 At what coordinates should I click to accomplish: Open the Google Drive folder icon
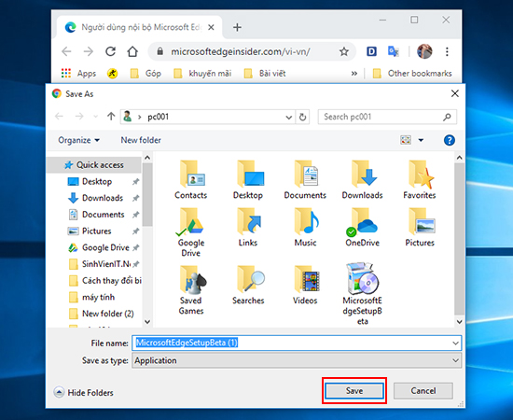190,232
